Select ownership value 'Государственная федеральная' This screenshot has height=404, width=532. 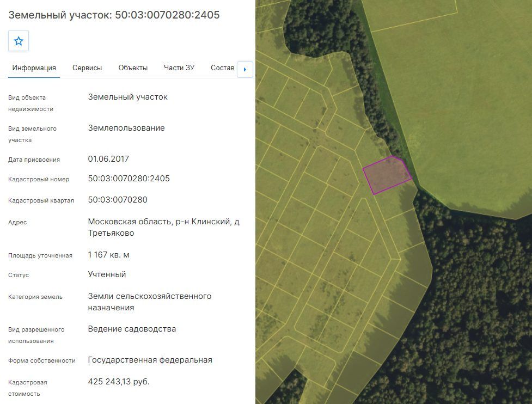click(150, 360)
